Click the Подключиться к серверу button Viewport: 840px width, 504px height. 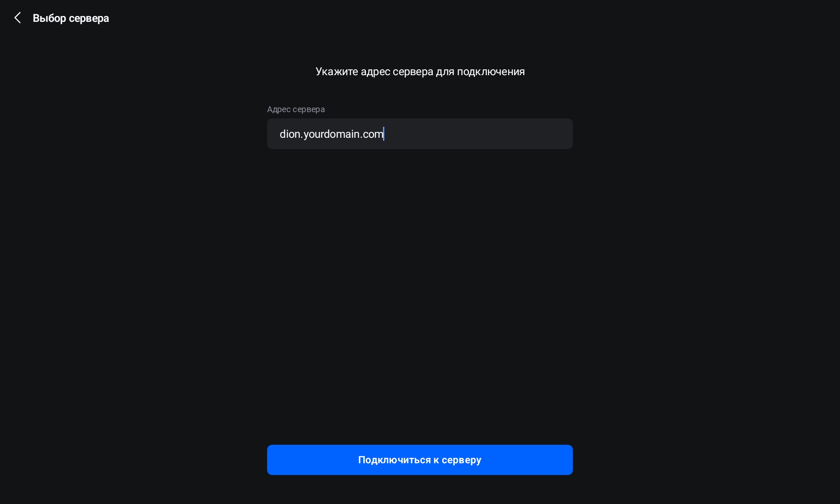point(420,460)
